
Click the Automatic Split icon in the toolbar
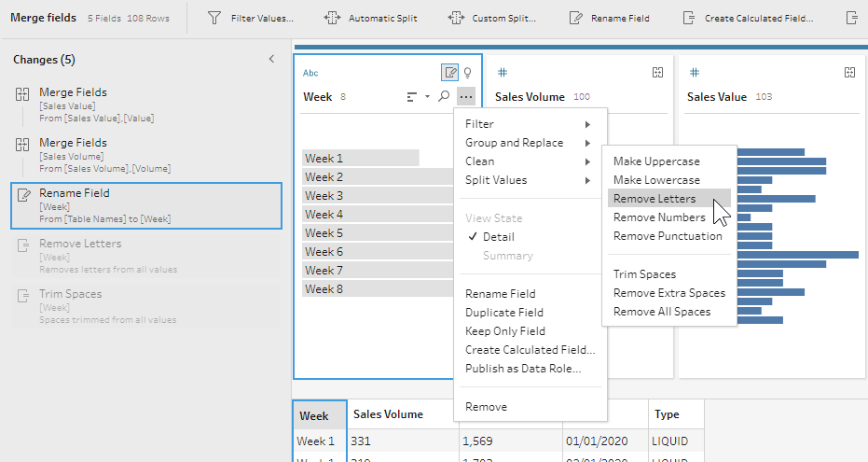pos(332,19)
